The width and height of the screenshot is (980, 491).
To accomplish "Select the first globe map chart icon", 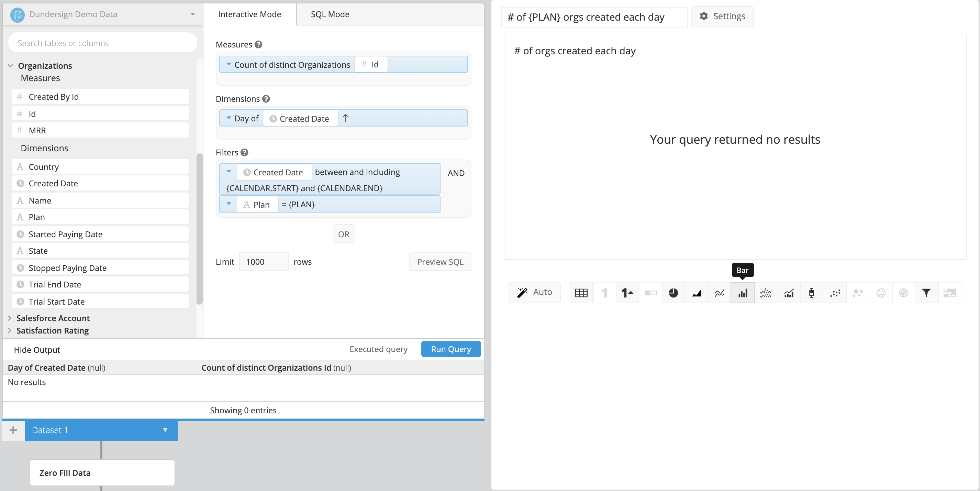I will (x=881, y=293).
